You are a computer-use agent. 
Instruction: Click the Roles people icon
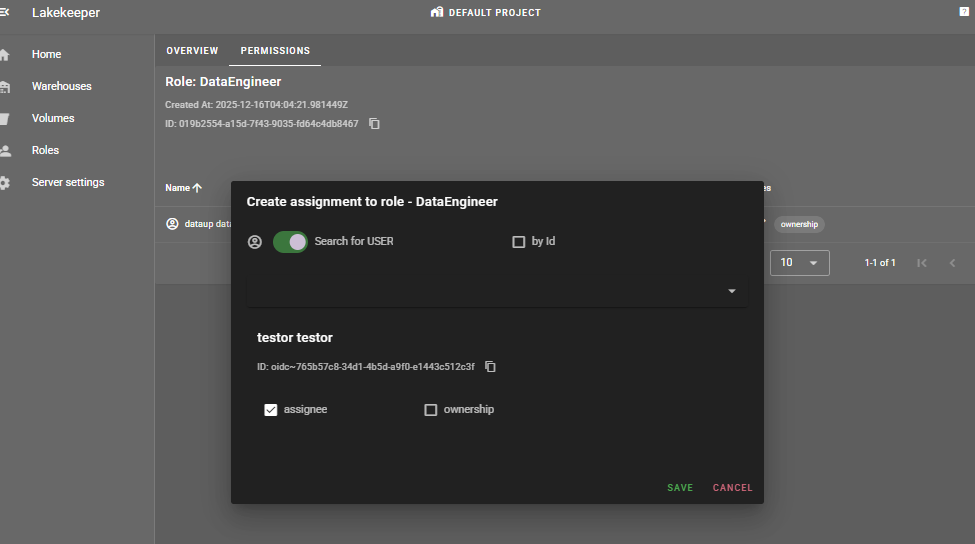pos(5,151)
